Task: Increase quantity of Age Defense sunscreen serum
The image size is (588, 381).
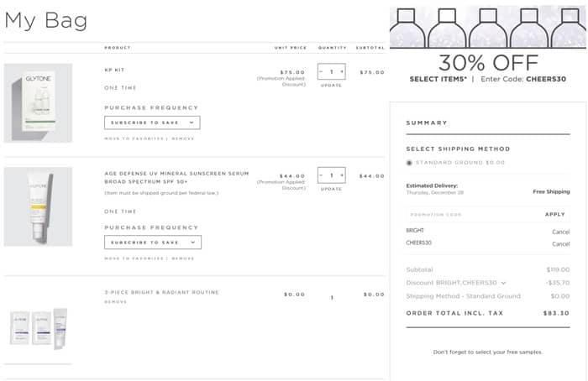Action: tap(341, 175)
